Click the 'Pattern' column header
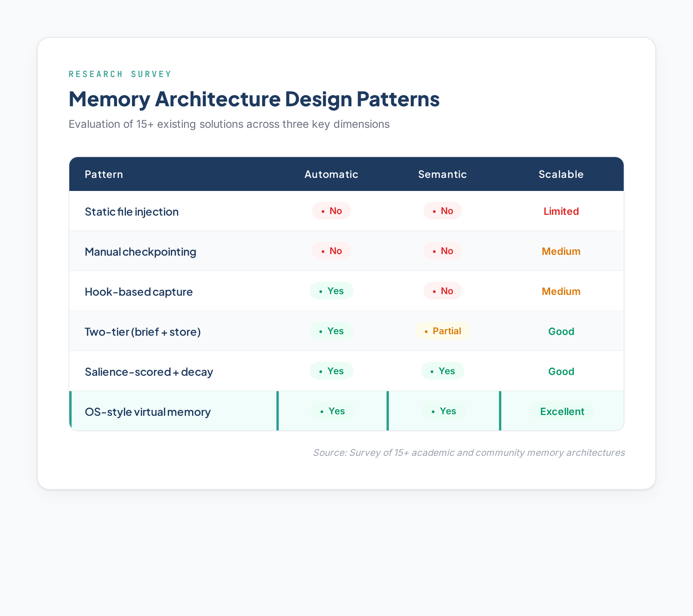This screenshot has height=616, width=693. pos(104,174)
